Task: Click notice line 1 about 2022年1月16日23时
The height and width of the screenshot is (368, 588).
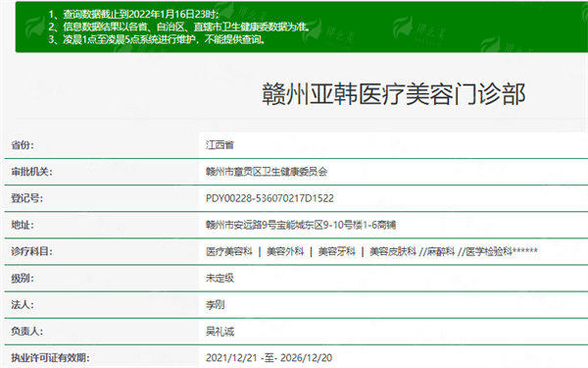Action: click(133, 15)
